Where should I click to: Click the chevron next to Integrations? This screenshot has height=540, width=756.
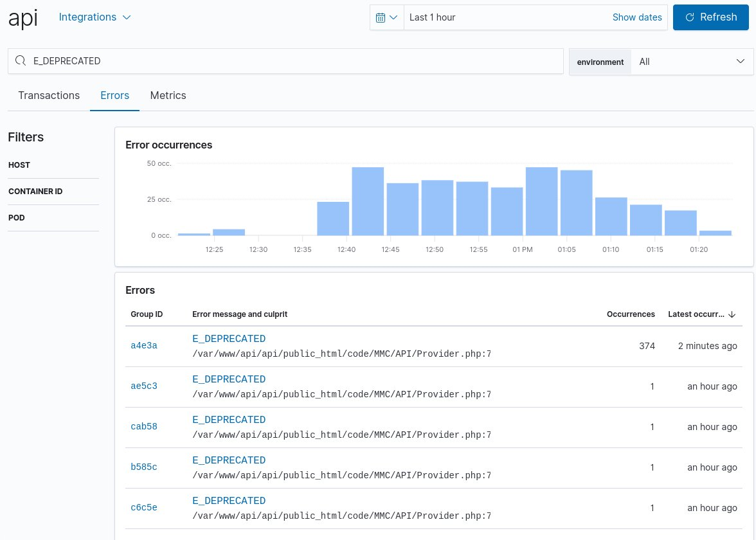tap(126, 17)
